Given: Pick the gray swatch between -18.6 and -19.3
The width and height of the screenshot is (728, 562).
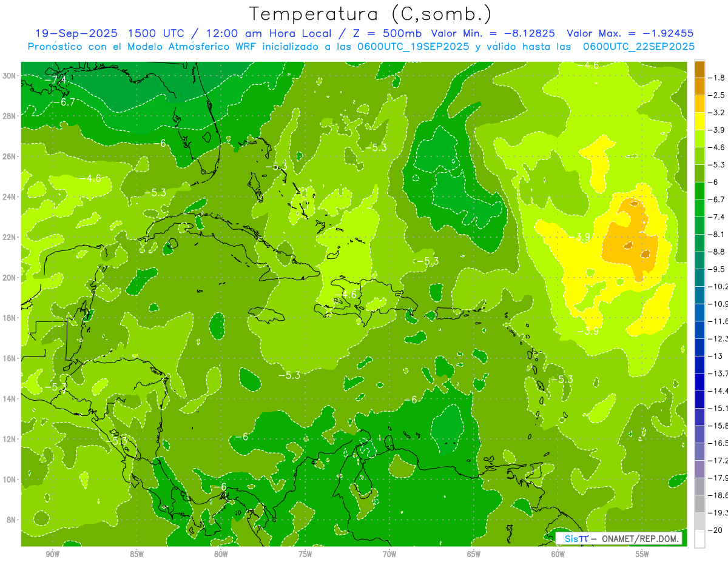Looking at the screenshot, I should pos(699,504).
